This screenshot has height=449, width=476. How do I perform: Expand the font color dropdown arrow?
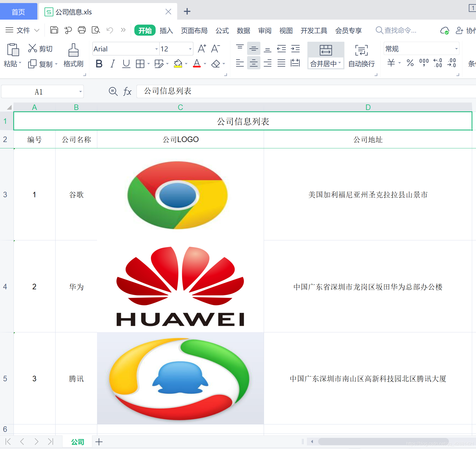pos(205,64)
